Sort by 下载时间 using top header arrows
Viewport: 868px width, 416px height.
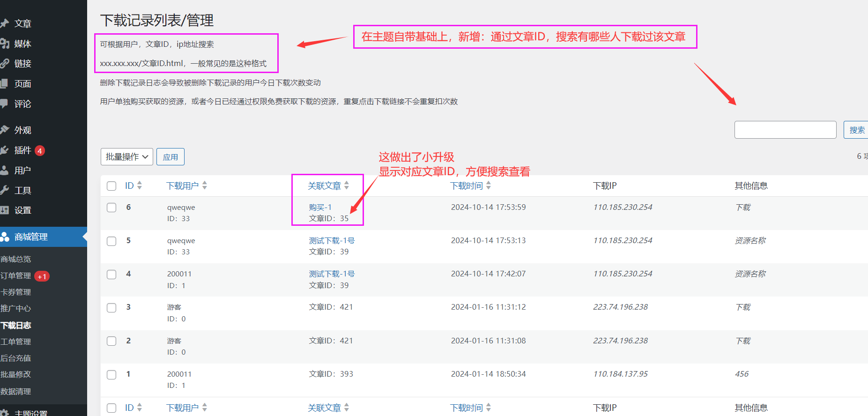489,186
